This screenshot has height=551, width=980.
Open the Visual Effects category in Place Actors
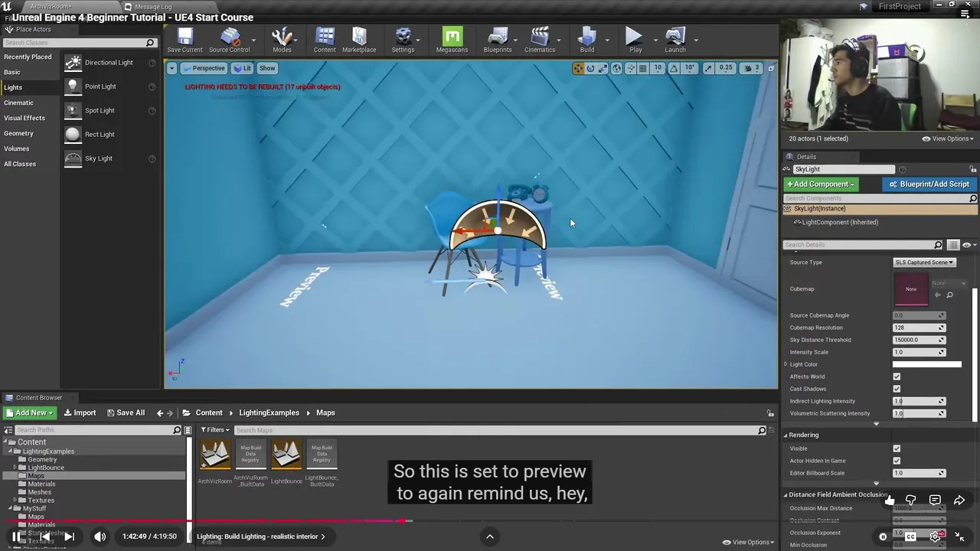click(24, 118)
